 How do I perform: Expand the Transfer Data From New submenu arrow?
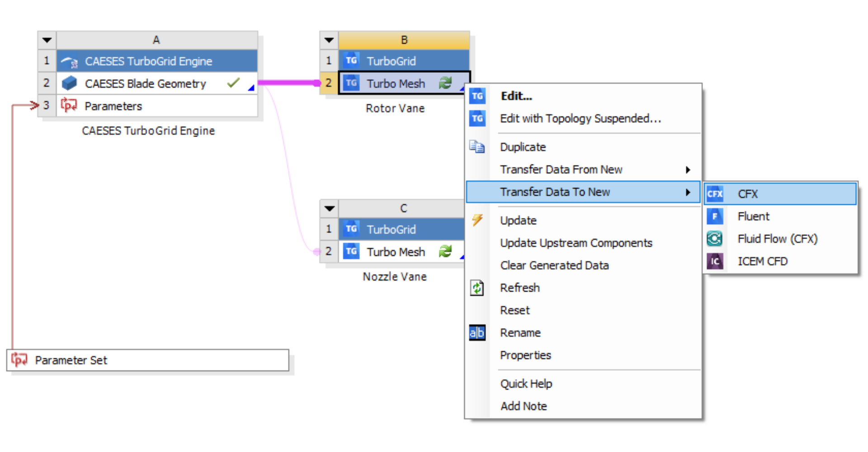click(x=688, y=169)
